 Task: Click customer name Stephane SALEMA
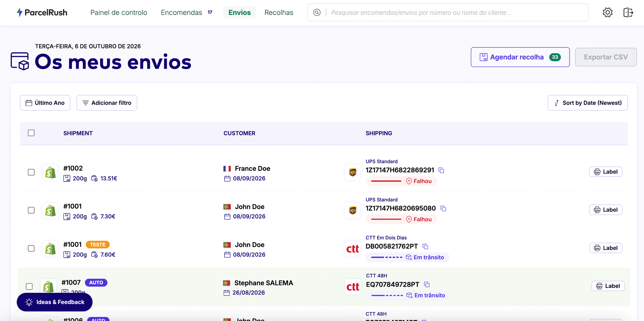264,283
